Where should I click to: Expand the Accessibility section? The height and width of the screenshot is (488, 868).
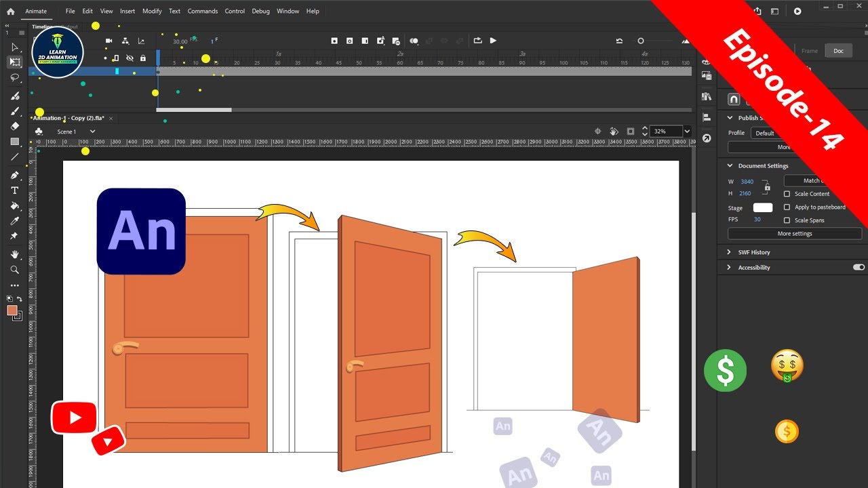tap(730, 268)
